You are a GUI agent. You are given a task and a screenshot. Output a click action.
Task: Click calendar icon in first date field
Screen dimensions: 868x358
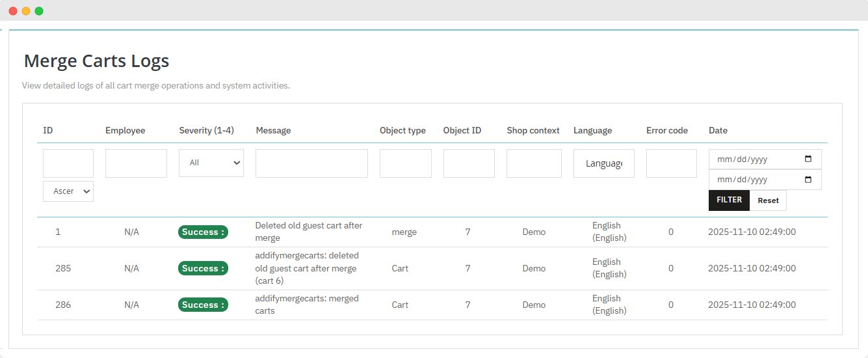tap(808, 159)
